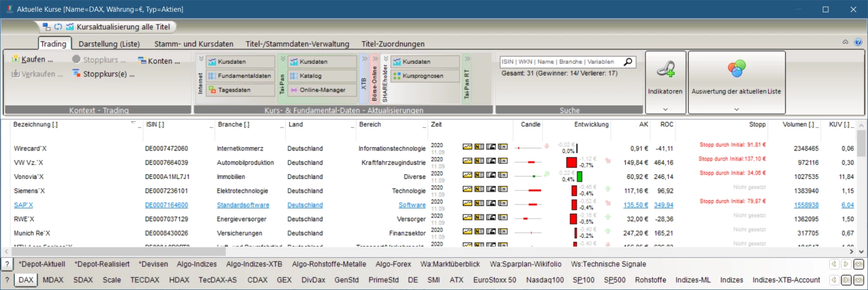Collapse the Internet data source group
This screenshot has height=290, width=868.
point(201,59)
